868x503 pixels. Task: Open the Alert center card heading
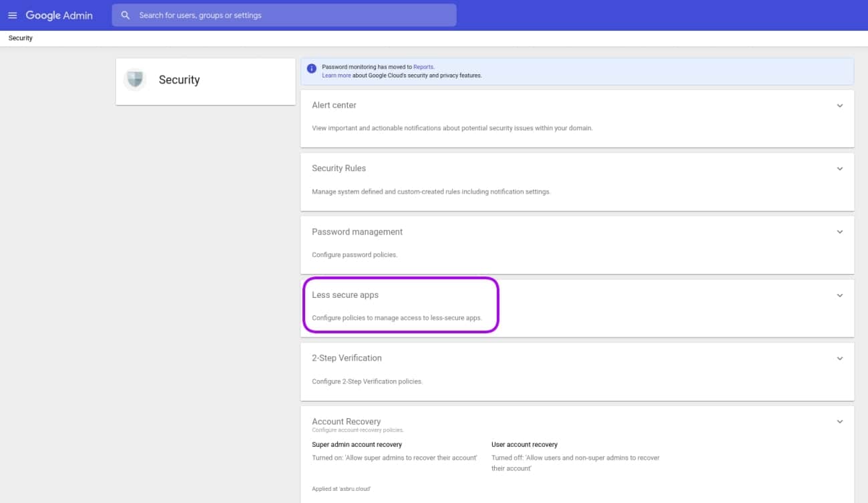tap(334, 105)
